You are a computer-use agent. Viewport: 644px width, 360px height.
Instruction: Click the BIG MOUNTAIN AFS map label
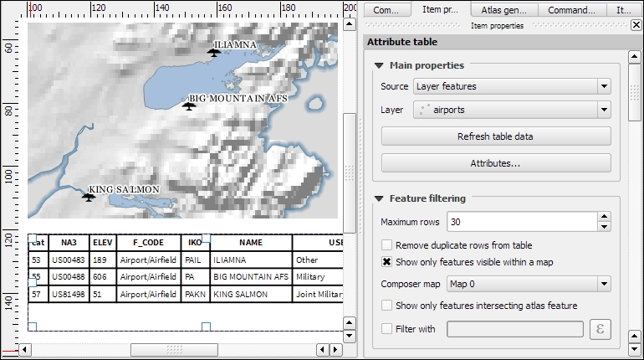(x=238, y=99)
